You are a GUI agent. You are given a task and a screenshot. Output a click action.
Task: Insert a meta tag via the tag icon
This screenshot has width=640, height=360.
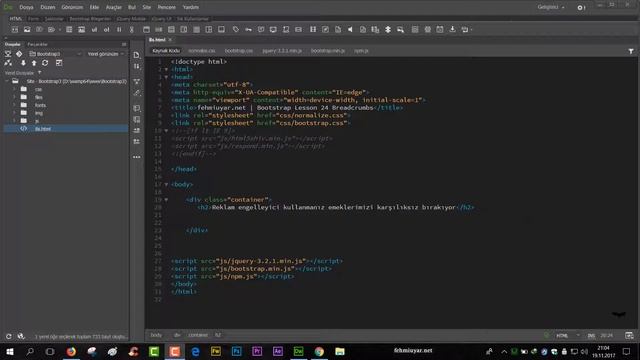[x=236, y=29]
